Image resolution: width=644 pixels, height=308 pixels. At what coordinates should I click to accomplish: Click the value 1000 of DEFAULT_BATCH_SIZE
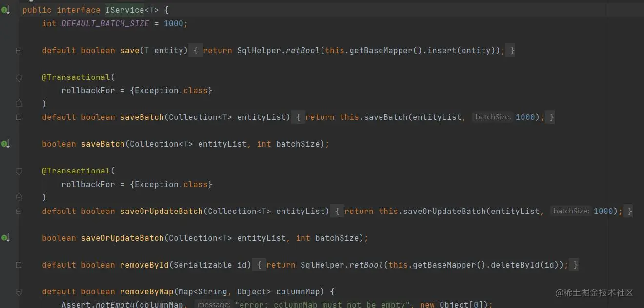tap(174, 23)
